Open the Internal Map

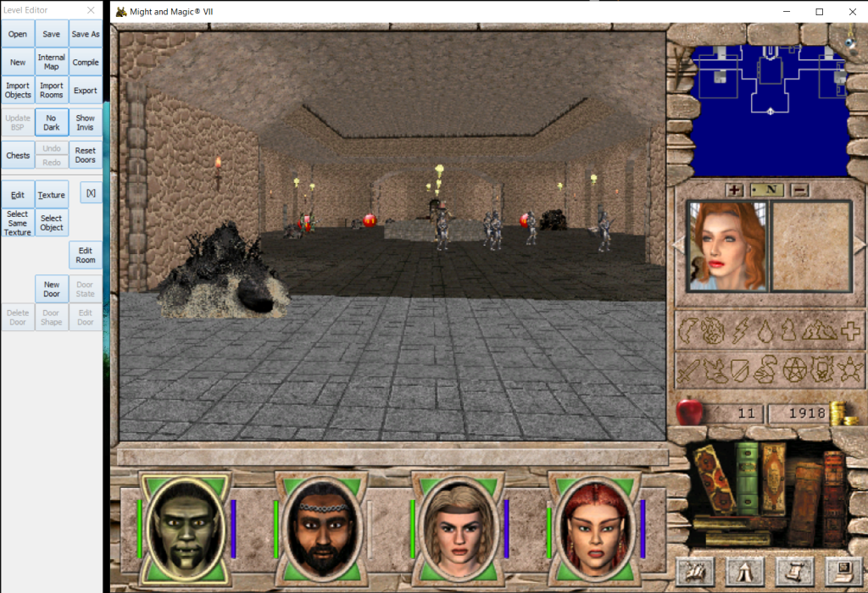(52, 62)
